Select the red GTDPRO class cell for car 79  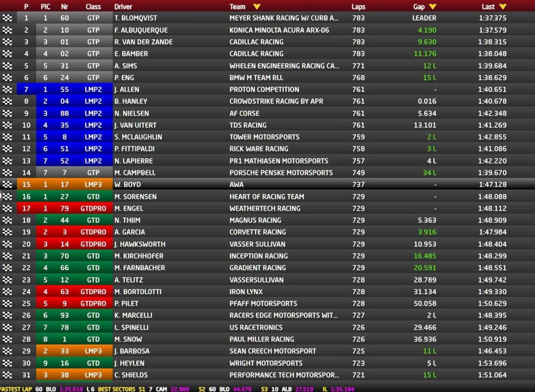coord(93,209)
